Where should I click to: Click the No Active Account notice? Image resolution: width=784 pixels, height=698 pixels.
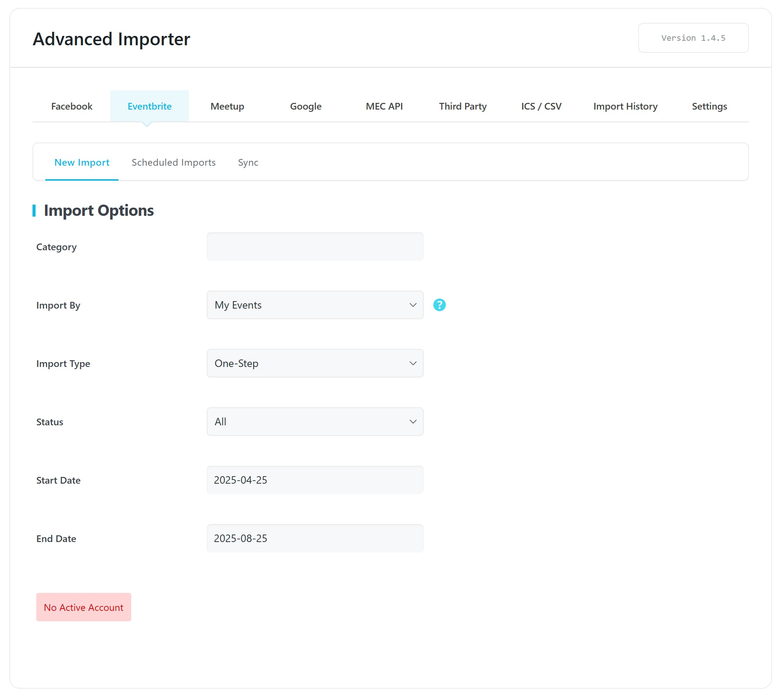point(84,607)
